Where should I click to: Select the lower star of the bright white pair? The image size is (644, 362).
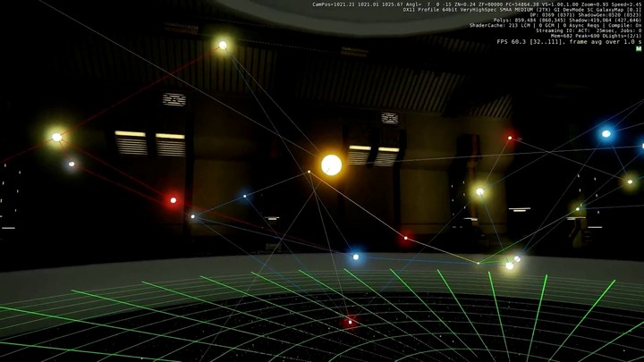[x=509, y=266]
